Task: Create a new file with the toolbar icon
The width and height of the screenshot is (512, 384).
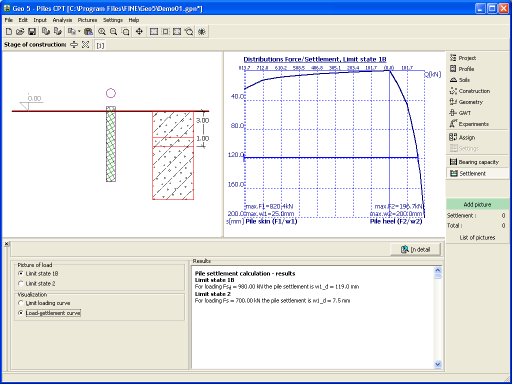Action: coord(9,32)
